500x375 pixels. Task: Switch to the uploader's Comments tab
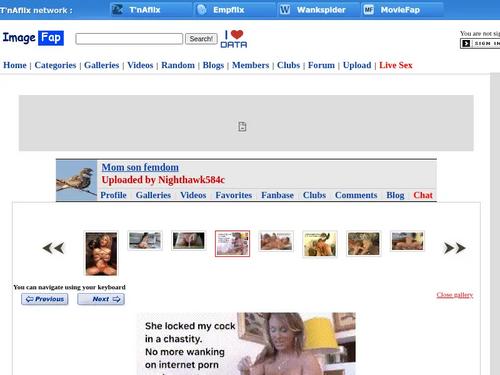tap(356, 195)
